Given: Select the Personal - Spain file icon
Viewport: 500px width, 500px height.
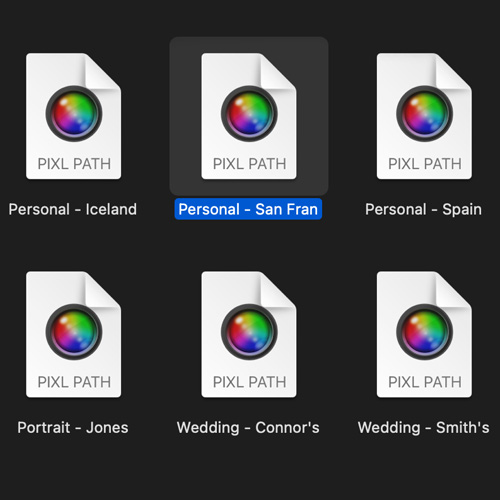Looking at the screenshot, I should [424, 116].
